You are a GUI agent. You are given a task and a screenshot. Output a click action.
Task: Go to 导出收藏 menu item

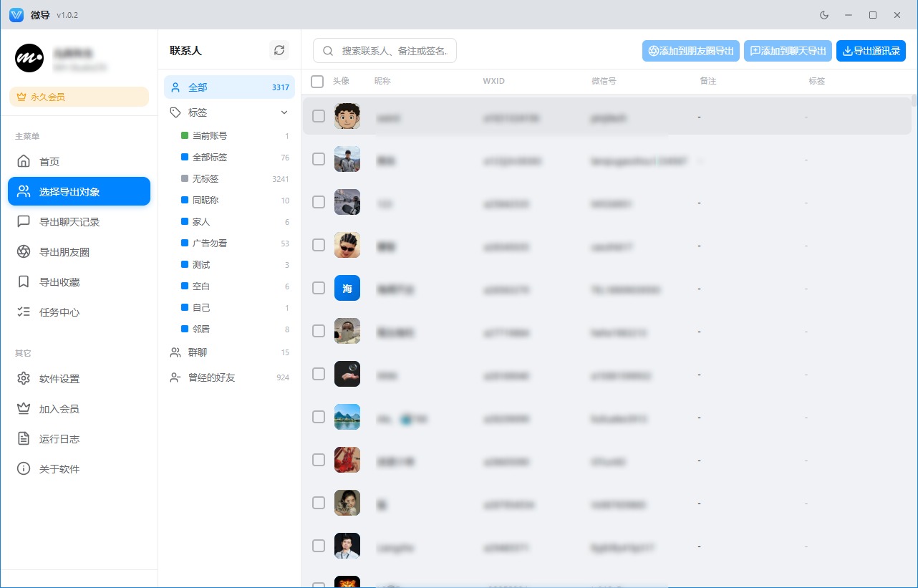click(79, 282)
